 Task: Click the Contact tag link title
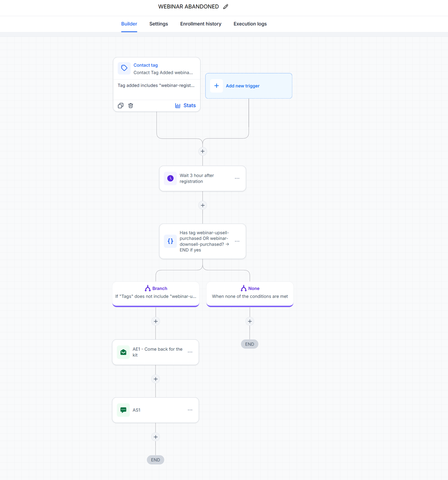click(146, 65)
